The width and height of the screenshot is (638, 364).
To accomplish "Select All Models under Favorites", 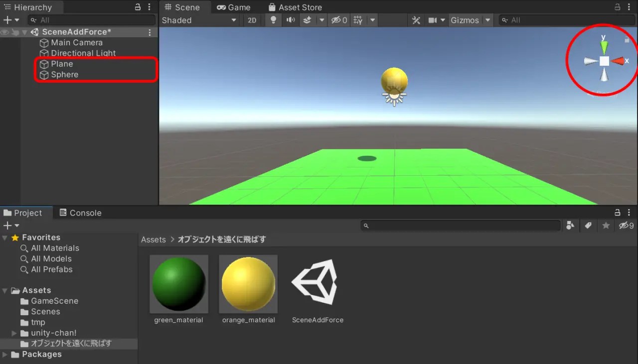I will (x=51, y=259).
